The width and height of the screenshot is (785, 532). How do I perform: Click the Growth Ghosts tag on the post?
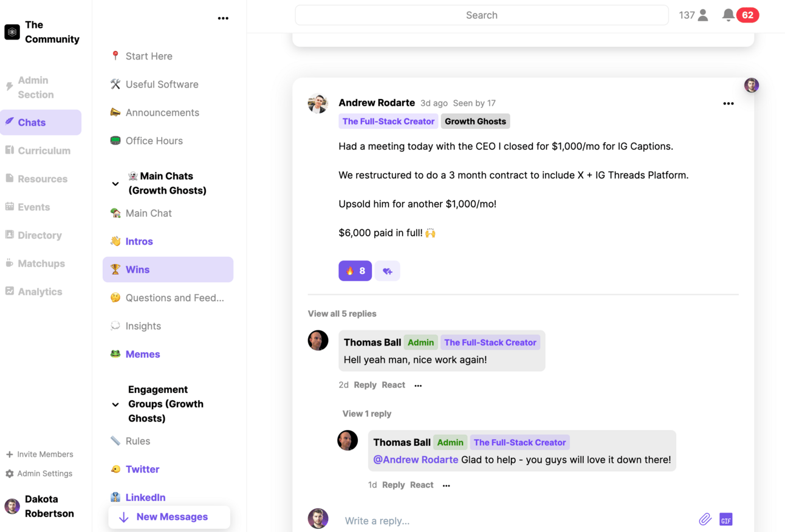pos(475,121)
